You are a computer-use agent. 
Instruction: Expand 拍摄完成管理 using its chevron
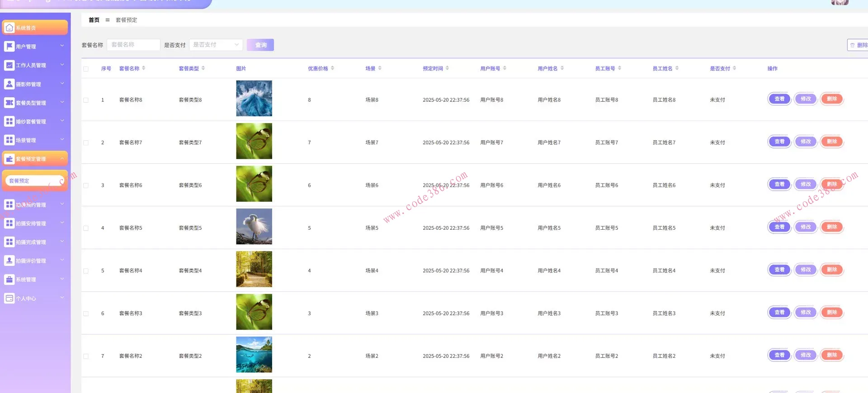coord(62,242)
